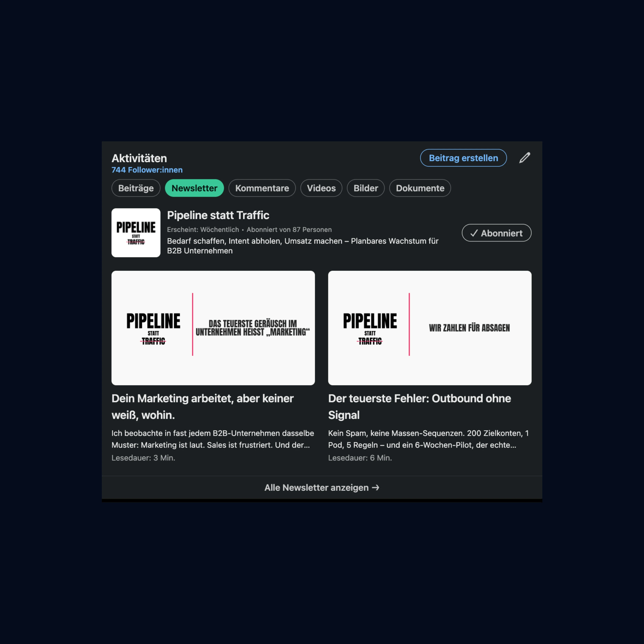This screenshot has height=644, width=644.
Task: Switch to the Beiträge tab
Action: (x=136, y=188)
